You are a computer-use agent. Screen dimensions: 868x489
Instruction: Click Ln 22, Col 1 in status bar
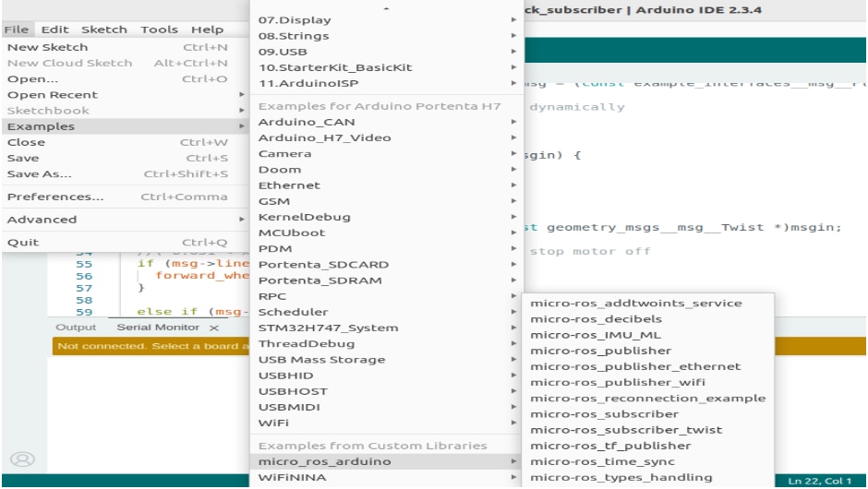819,481
